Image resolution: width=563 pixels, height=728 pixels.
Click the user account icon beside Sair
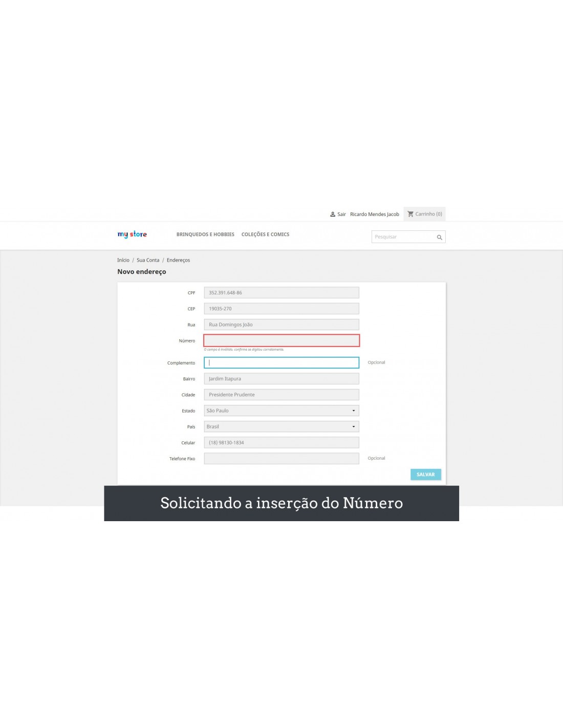(333, 215)
